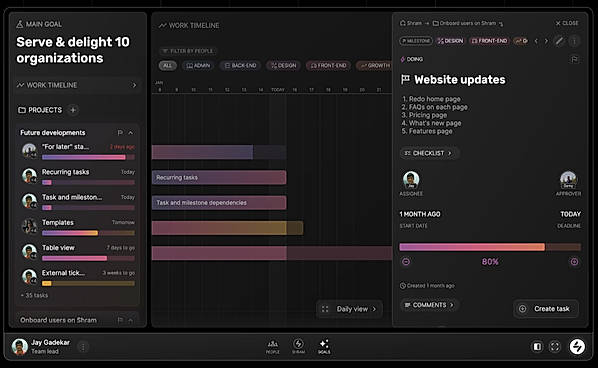The image size is (598, 368).
Task: Toggle the milestone flag on Website updates
Action: pos(574,59)
